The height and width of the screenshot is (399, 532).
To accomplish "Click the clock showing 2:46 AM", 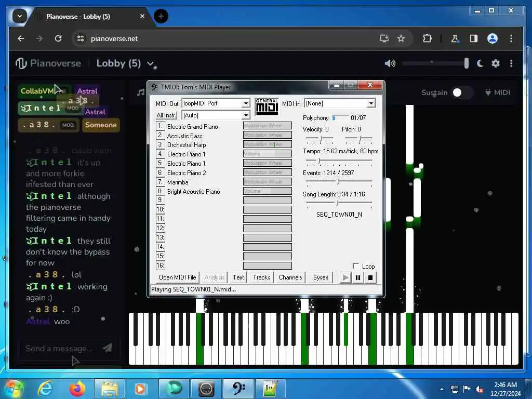I will pyautogui.click(x=505, y=385).
